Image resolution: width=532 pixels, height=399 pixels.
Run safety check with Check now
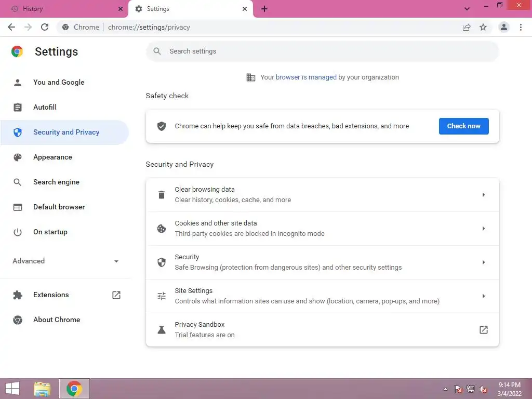coord(463,126)
